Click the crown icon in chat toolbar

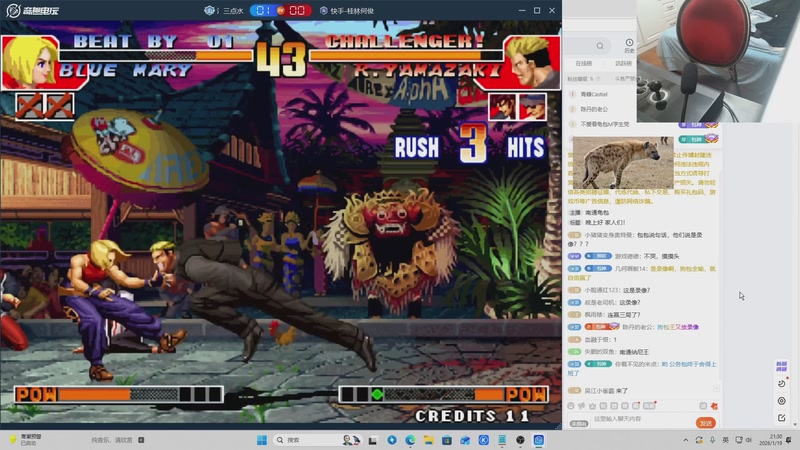click(592, 406)
